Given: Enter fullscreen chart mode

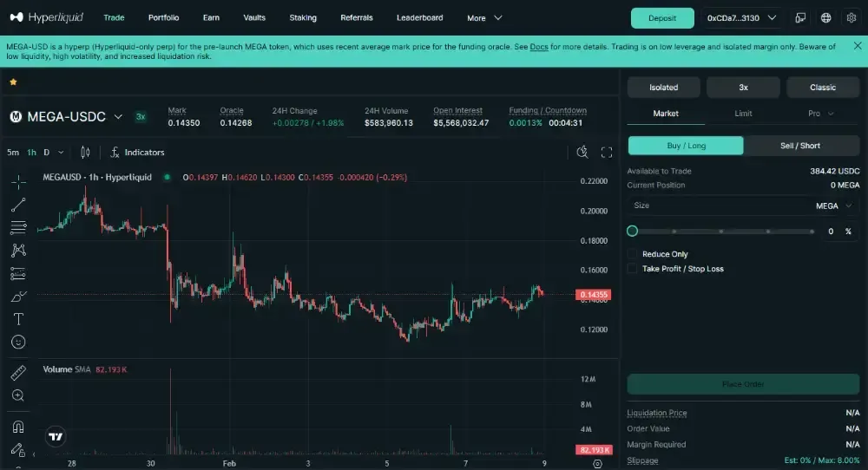Looking at the screenshot, I should (x=607, y=153).
